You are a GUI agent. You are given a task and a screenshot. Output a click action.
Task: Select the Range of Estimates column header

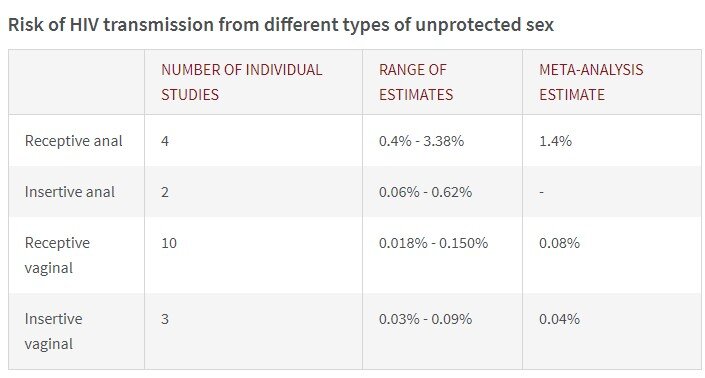click(x=416, y=82)
